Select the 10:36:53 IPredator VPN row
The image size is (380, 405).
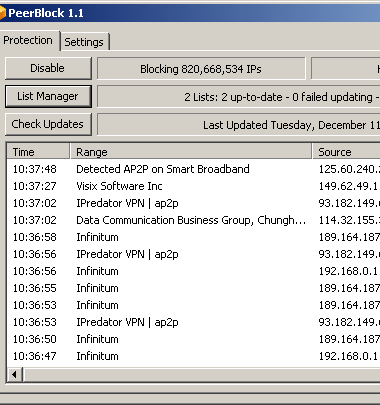[x=193, y=322]
